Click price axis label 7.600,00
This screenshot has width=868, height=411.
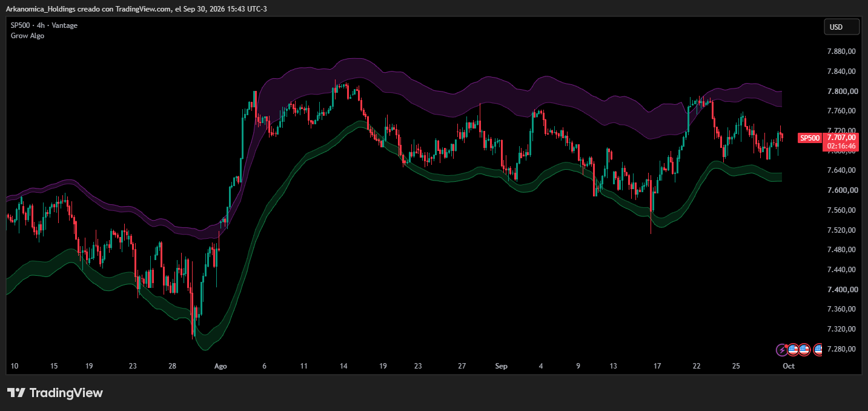tap(842, 190)
